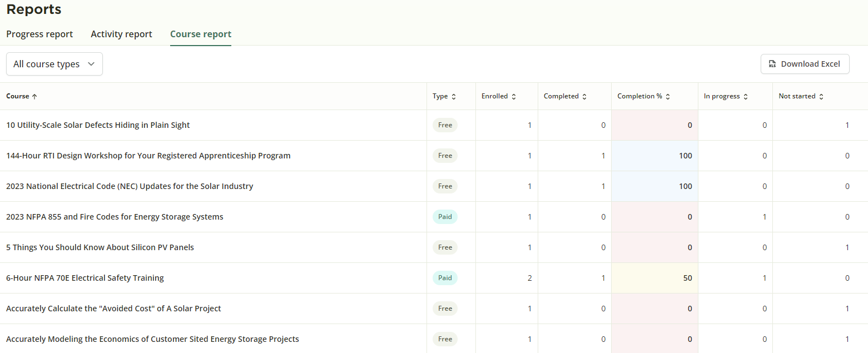Click the Enrolled column sort icon
The width and height of the screenshot is (868, 353).
tap(514, 96)
